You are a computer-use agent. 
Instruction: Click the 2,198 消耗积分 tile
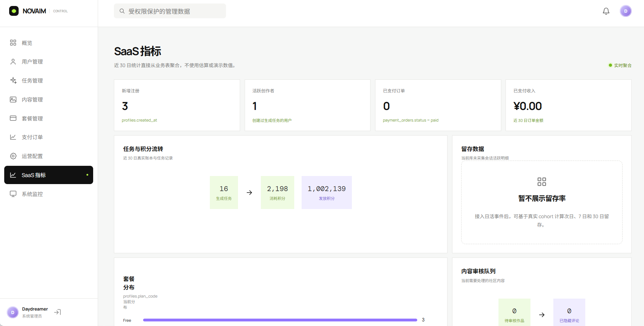point(277,193)
